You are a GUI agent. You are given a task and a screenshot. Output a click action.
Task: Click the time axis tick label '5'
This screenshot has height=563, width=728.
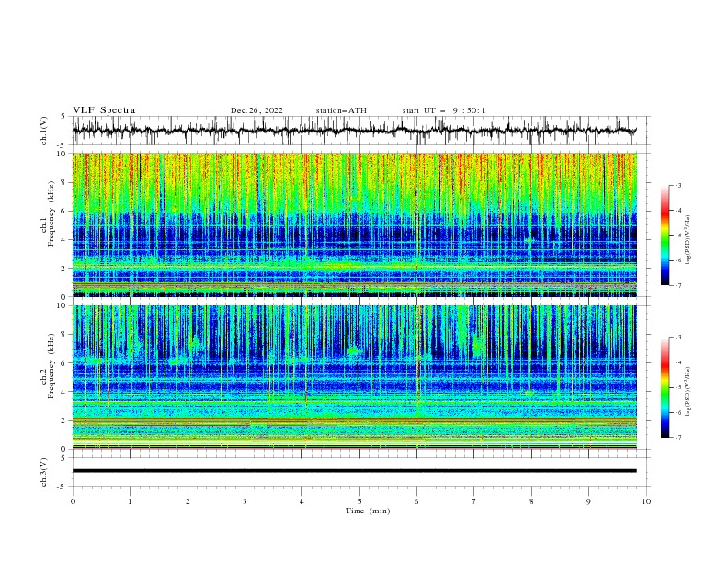coord(359,501)
